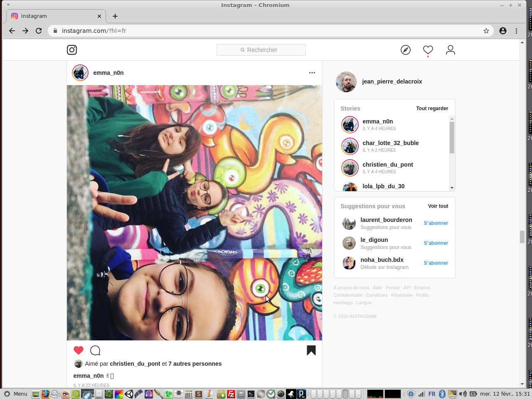Bookmark the Chromium page with the star
Screen dimensions: 532x399
[x=486, y=31]
